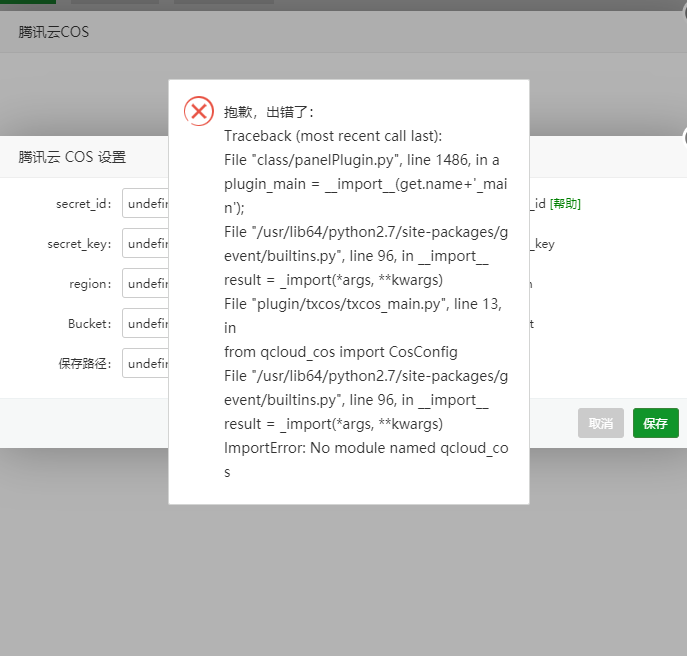The image size is (687, 656).
Task: Click the 'from qcloud_cos import CosConfig' line
Action: (341, 352)
